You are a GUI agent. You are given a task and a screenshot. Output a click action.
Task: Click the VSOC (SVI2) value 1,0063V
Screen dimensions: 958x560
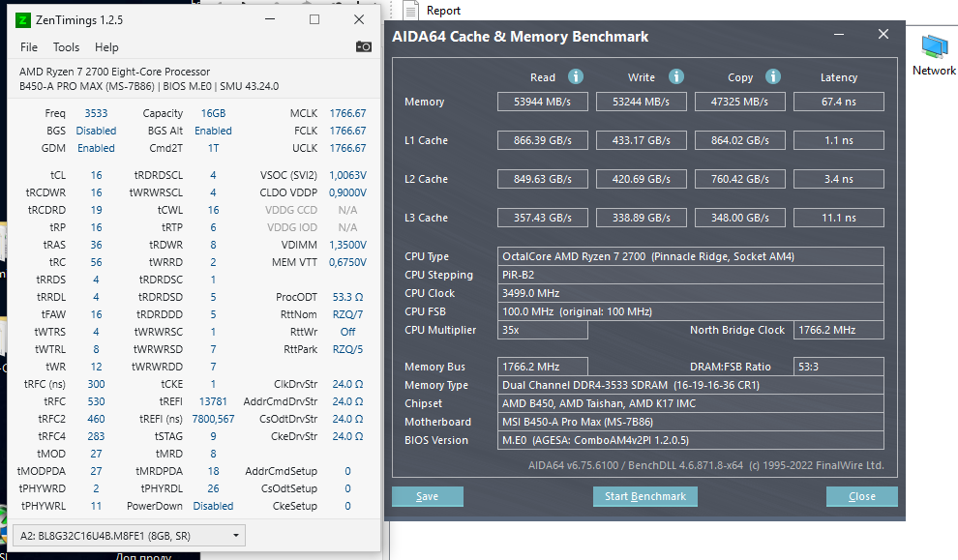point(347,175)
